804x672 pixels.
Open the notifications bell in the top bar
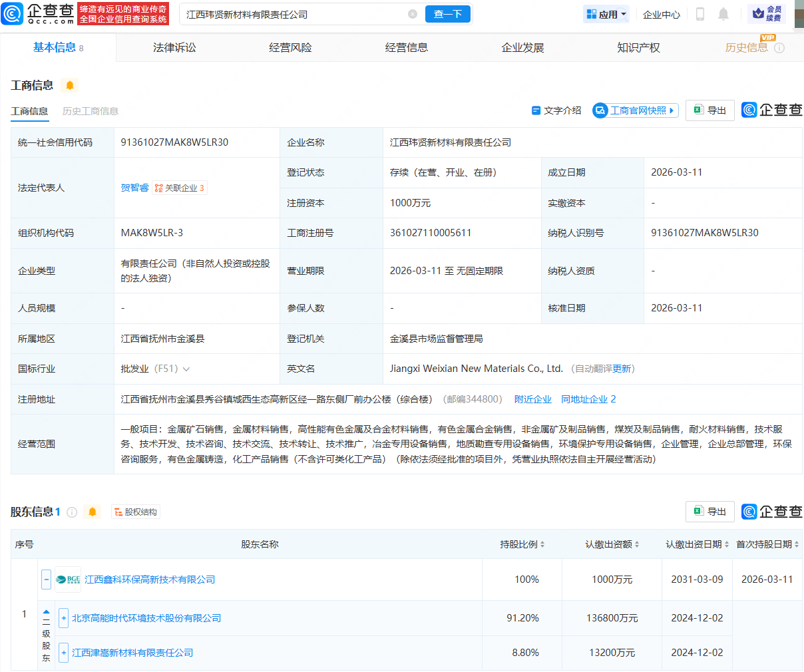coord(723,13)
